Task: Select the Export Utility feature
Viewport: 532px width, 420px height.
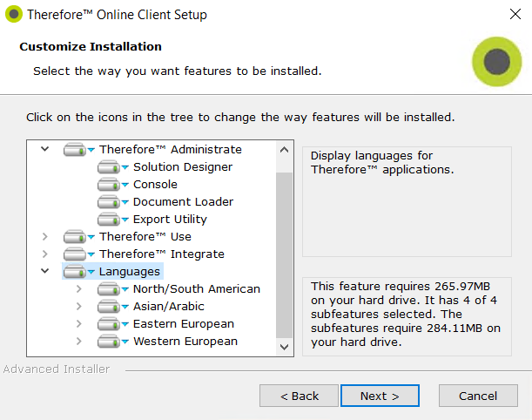Action: click(170, 220)
